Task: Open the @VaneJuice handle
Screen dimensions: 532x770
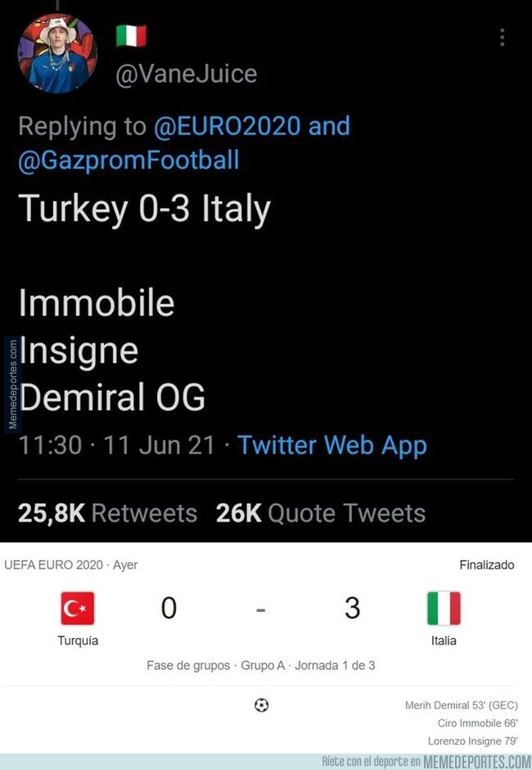Action: 187,74
